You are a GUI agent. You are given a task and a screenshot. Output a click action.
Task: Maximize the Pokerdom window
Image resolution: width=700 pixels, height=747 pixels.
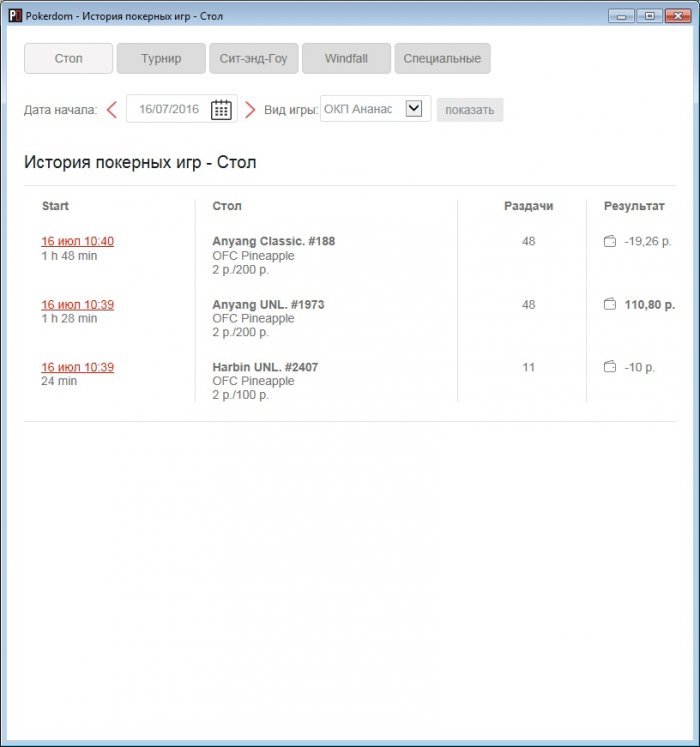649,16
